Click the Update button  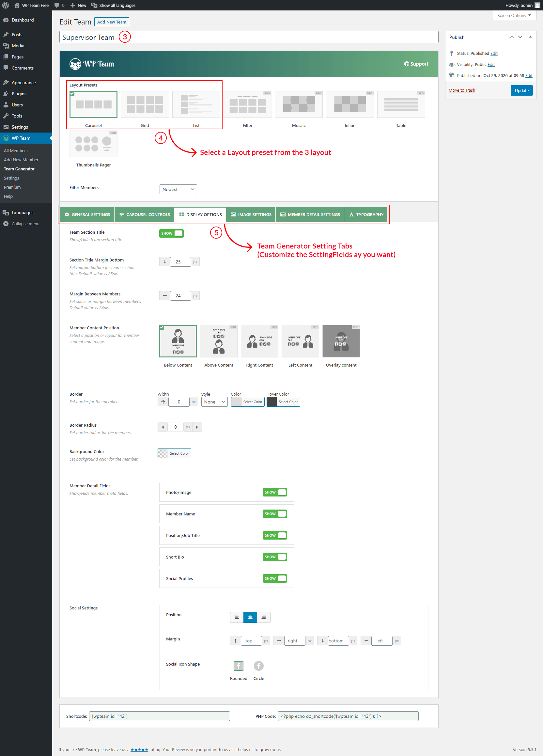click(521, 90)
